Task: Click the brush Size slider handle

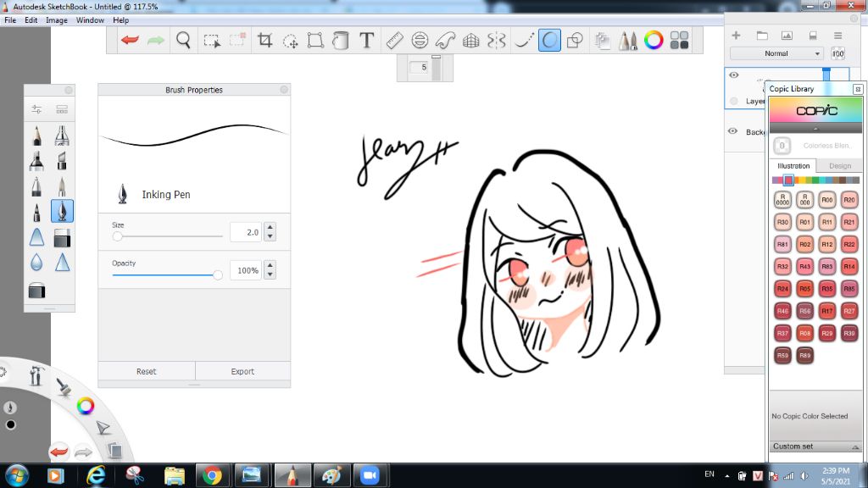Action: (x=117, y=236)
